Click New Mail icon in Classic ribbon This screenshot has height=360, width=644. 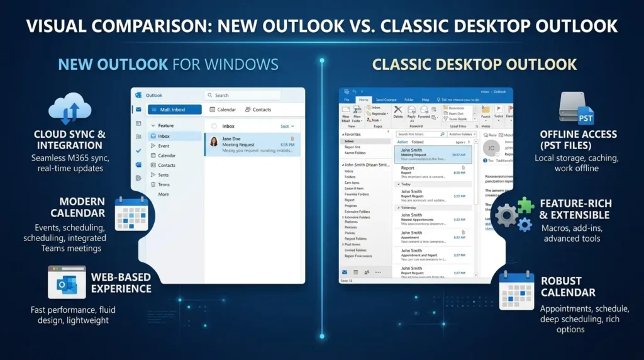pyautogui.click(x=346, y=110)
